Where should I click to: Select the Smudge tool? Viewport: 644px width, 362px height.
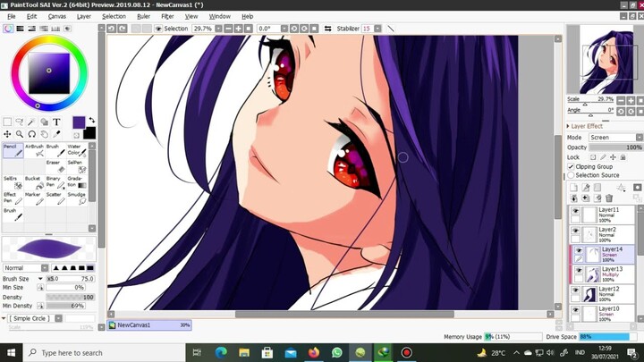[77, 198]
